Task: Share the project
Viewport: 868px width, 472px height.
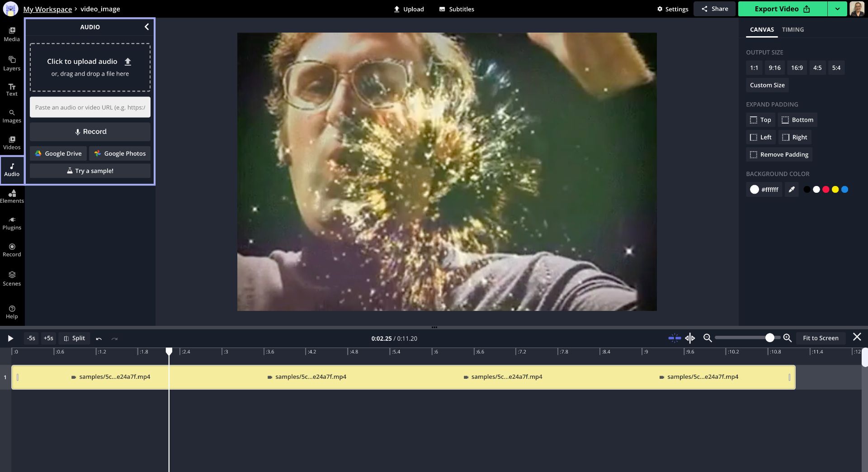Action: click(715, 9)
